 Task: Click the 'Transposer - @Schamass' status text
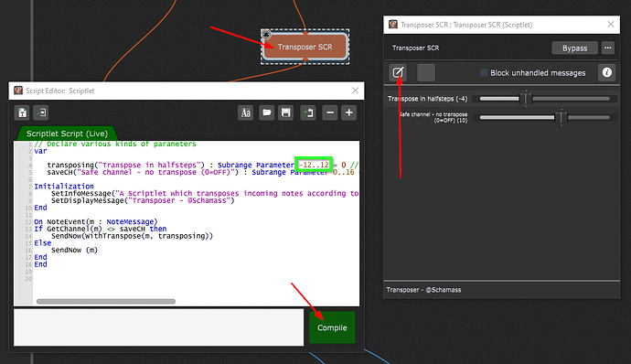point(423,290)
